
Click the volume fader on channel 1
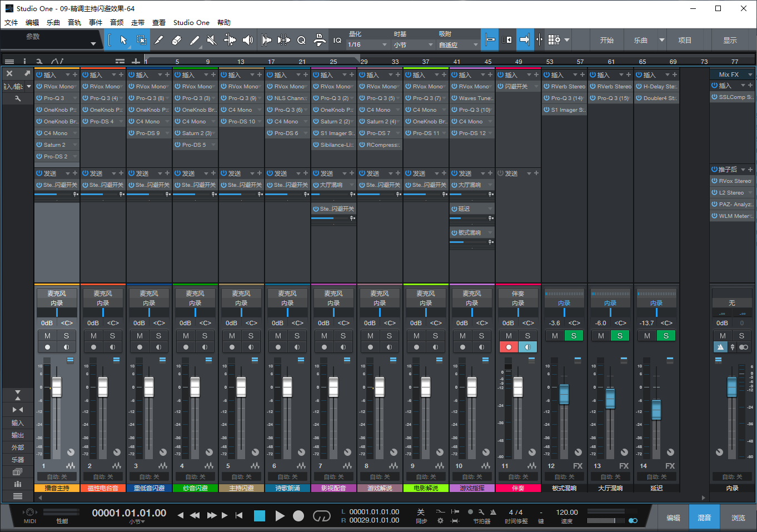coord(56,386)
